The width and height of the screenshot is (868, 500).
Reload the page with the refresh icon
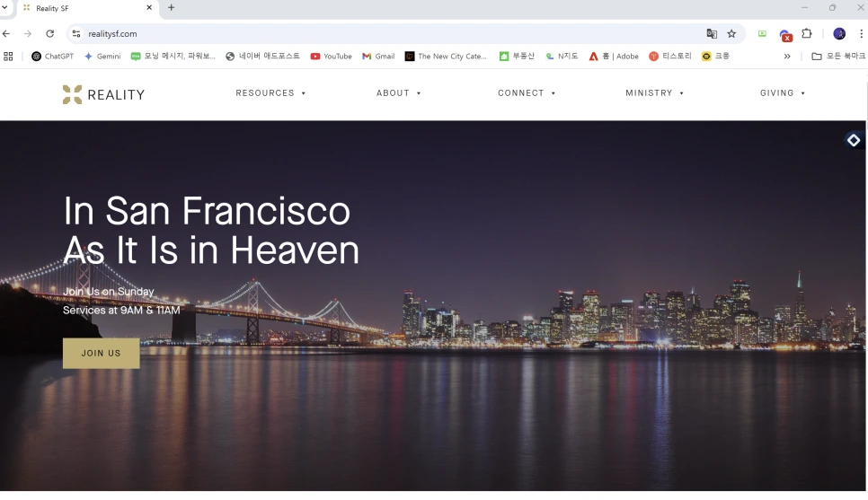(49, 34)
